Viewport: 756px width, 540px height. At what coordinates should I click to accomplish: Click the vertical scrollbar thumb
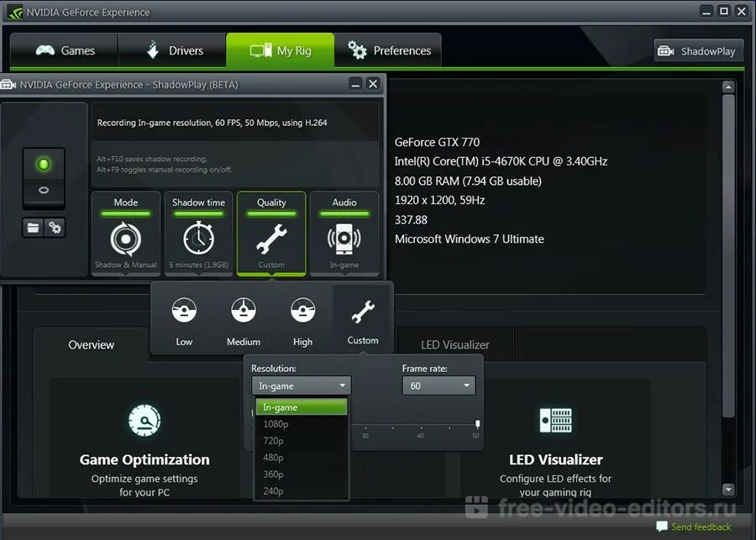coord(728,255)
